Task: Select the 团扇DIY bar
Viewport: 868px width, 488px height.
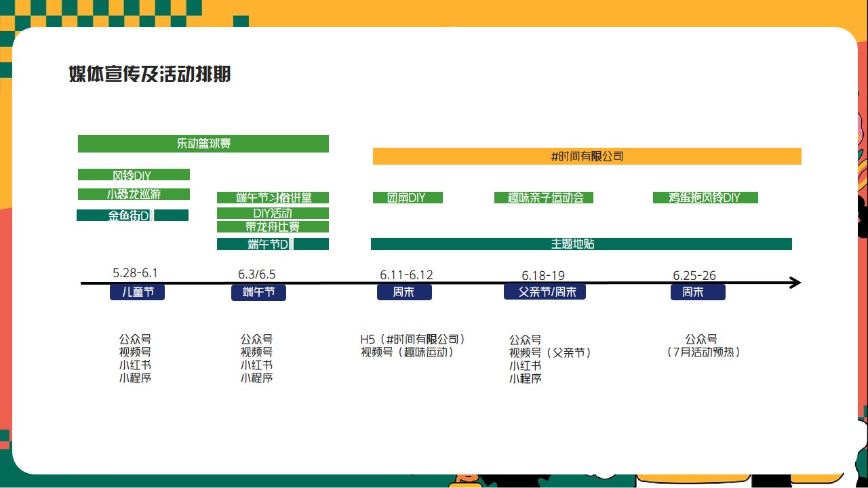Action: coord(408,198)
